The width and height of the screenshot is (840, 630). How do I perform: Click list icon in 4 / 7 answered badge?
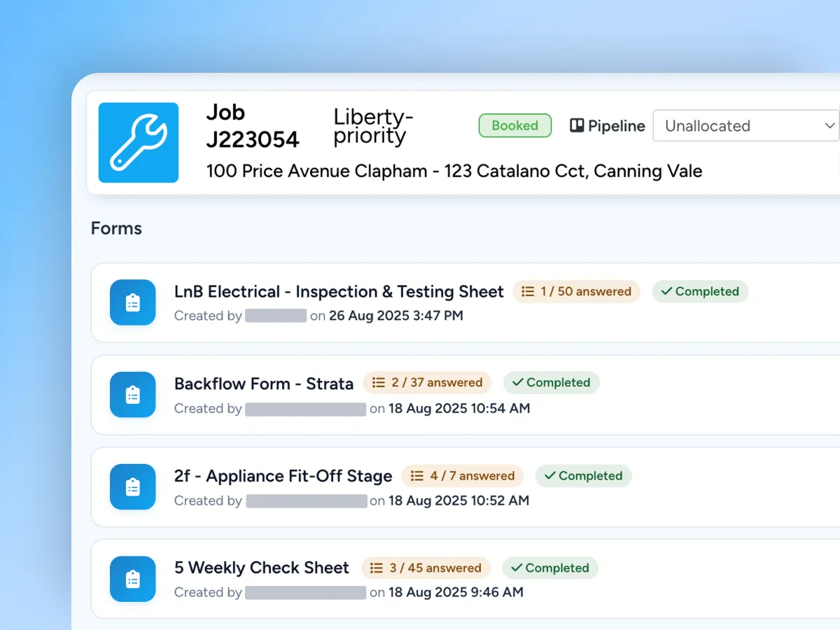coord(417,476)
